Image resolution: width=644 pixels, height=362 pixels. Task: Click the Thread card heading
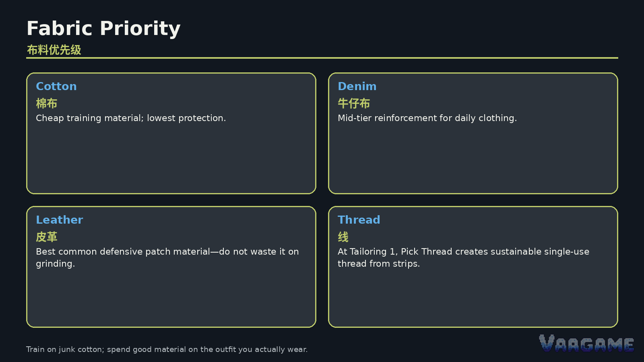point(359,220)
